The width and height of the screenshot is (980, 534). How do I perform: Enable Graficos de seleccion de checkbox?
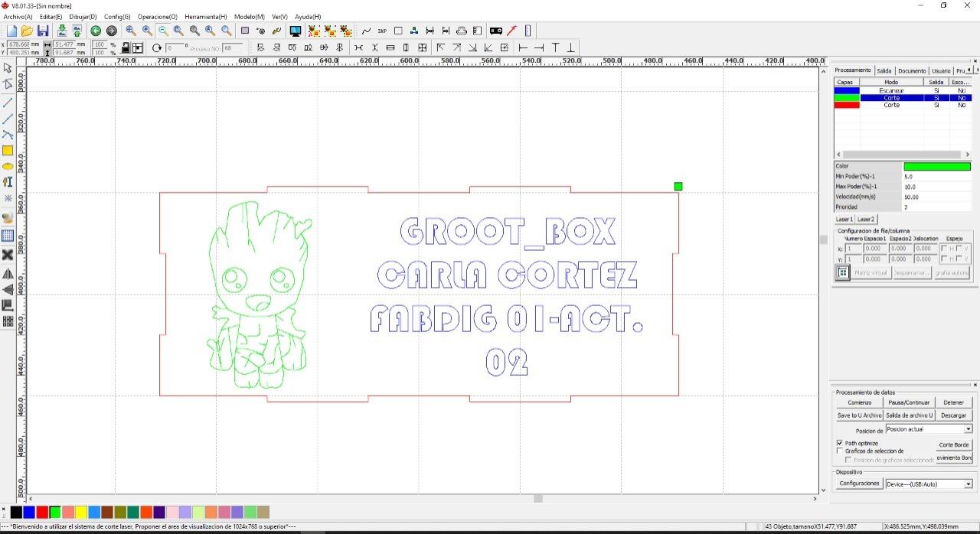pyautogui.click(x=840, y=451)
